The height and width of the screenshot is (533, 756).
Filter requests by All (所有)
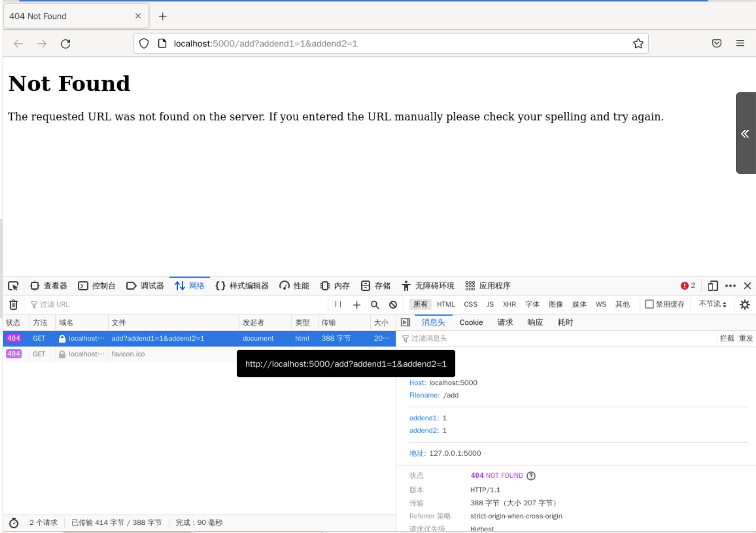point(420,305)
